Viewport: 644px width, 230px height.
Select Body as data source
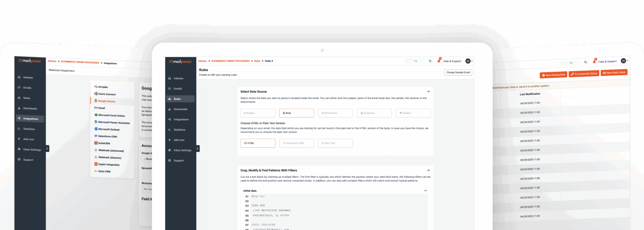point(297,113)
